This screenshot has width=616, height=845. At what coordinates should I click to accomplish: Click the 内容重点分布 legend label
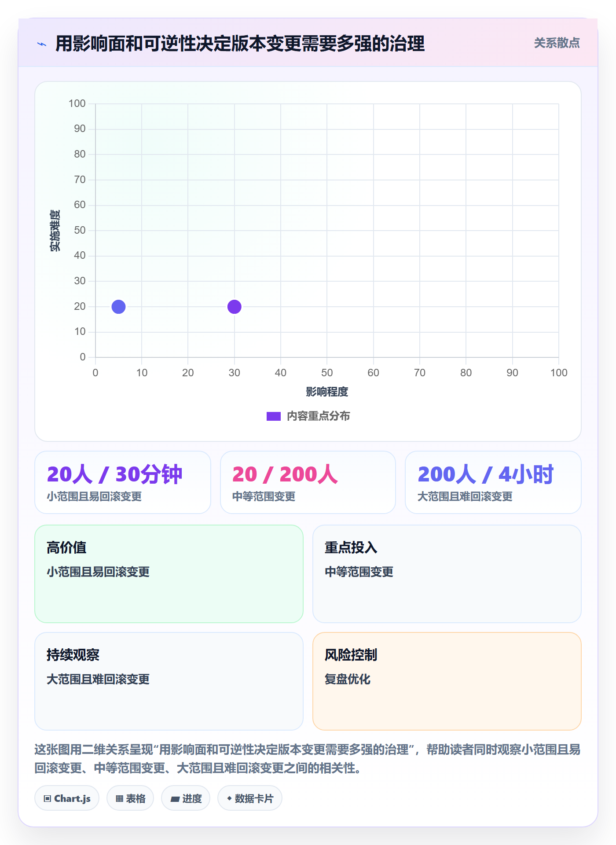(x=318, y=416)
